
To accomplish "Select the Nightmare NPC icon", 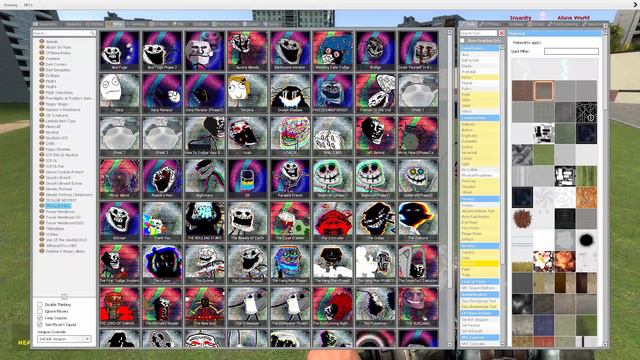I will 204,179.
